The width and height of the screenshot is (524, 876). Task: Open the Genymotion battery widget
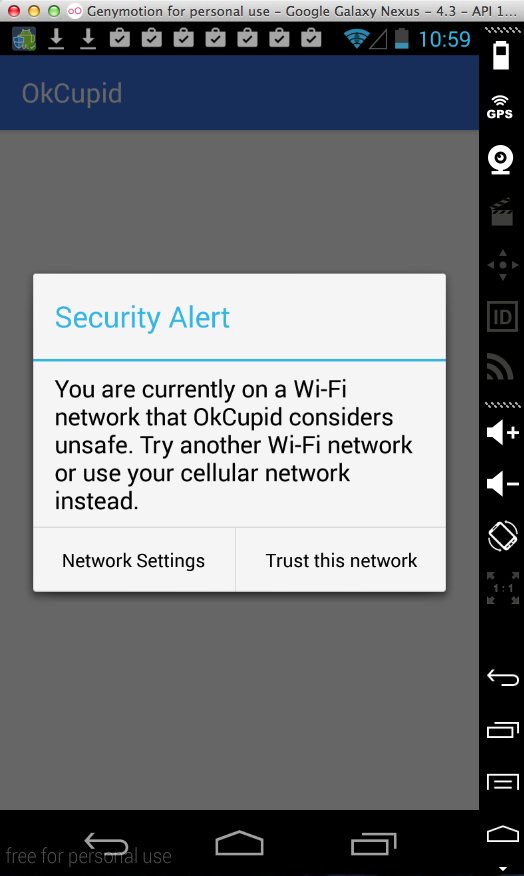[501, 54]
